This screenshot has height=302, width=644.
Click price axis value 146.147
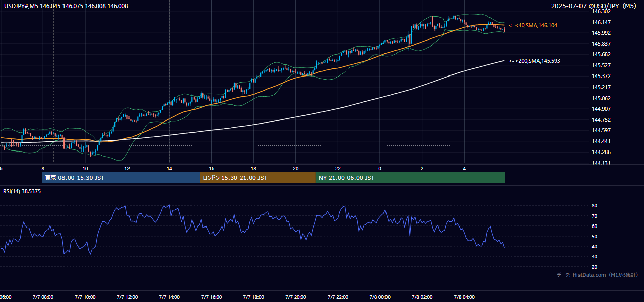point(601,22)
